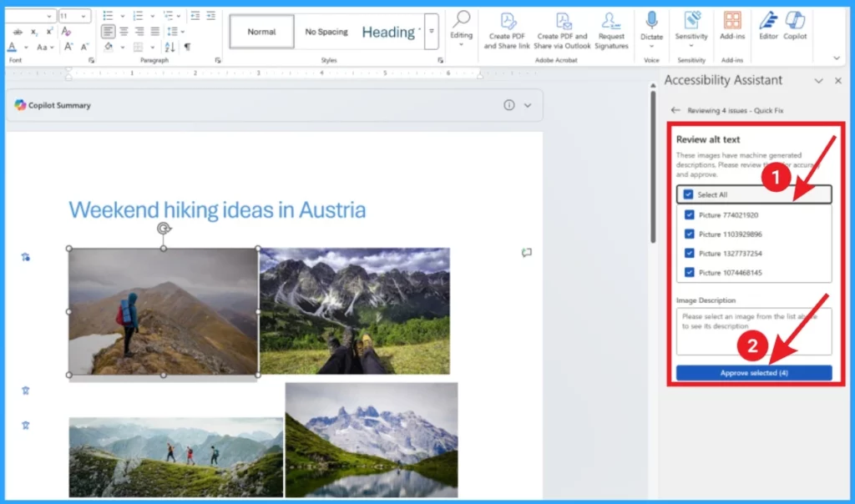
Task: Clear all formatting from text
Action: pyautogui.click(x=67, y=32)
